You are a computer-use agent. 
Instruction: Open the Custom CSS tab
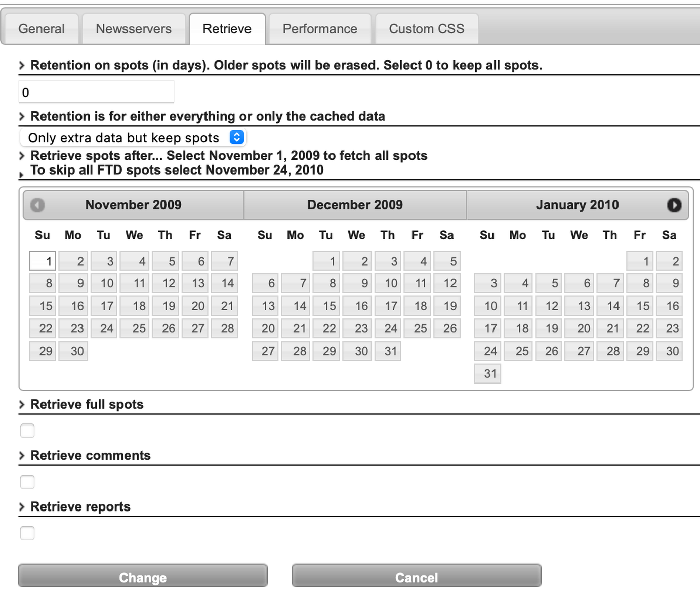[x=427, y=29]
